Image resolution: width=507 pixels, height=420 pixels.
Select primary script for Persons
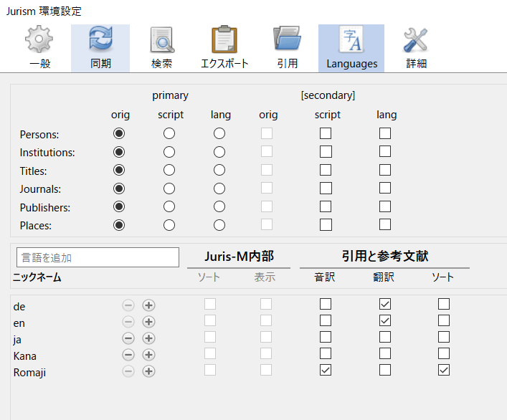point(169,133)
